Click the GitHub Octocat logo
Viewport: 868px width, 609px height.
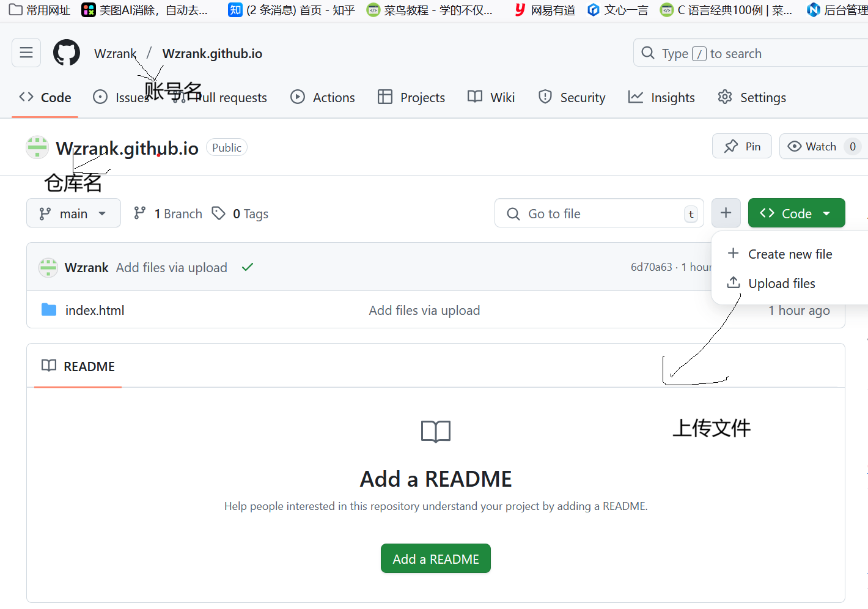[67, 53]
